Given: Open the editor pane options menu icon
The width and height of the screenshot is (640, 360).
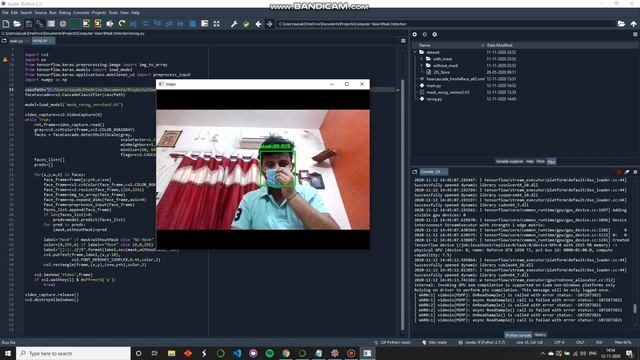Looking at the screenshot, I should pos(403,41).
